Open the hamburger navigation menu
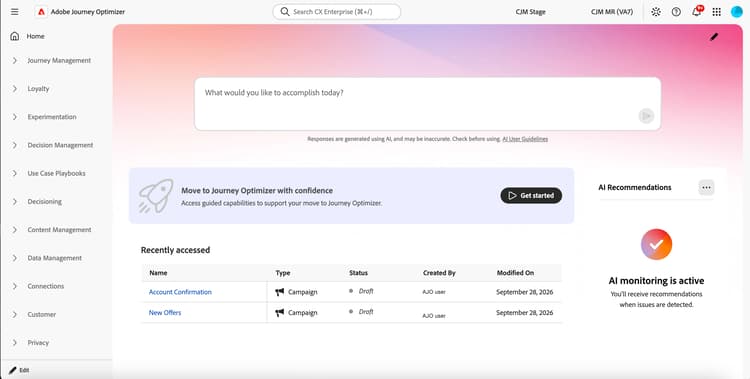The image size is (750, 379). (x=15, y=11)
